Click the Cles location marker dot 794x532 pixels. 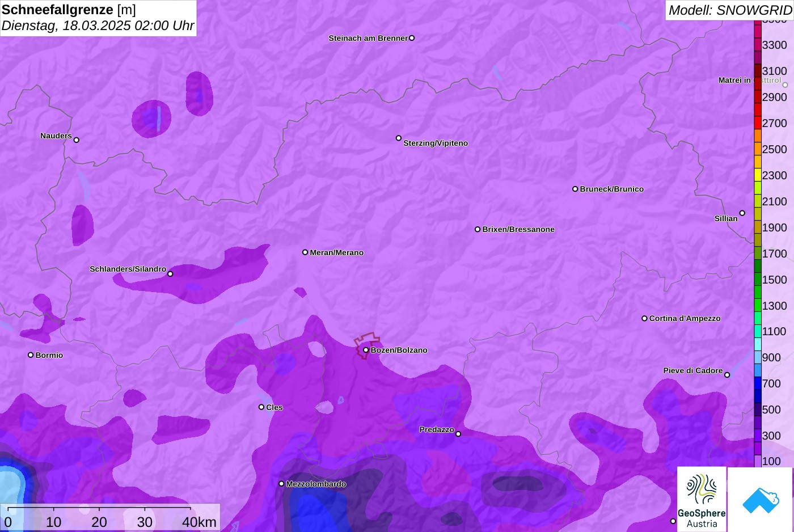(261, 407)
